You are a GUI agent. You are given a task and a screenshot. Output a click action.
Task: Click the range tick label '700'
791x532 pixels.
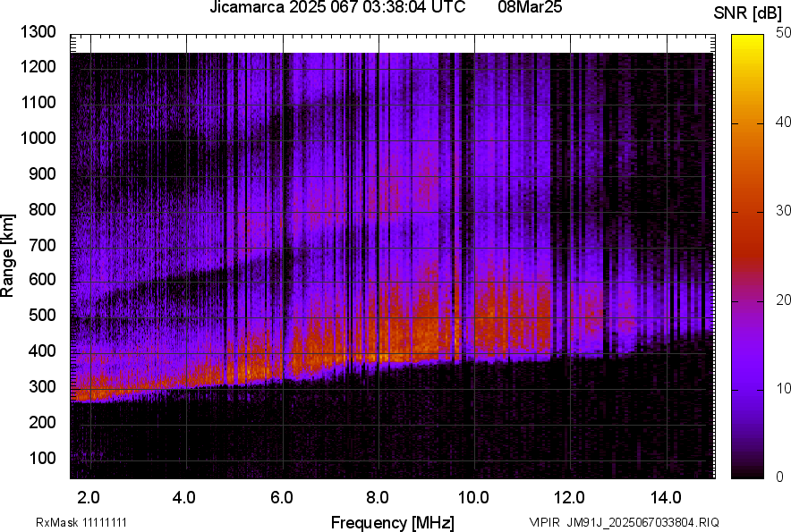click(x=42, y=246)
